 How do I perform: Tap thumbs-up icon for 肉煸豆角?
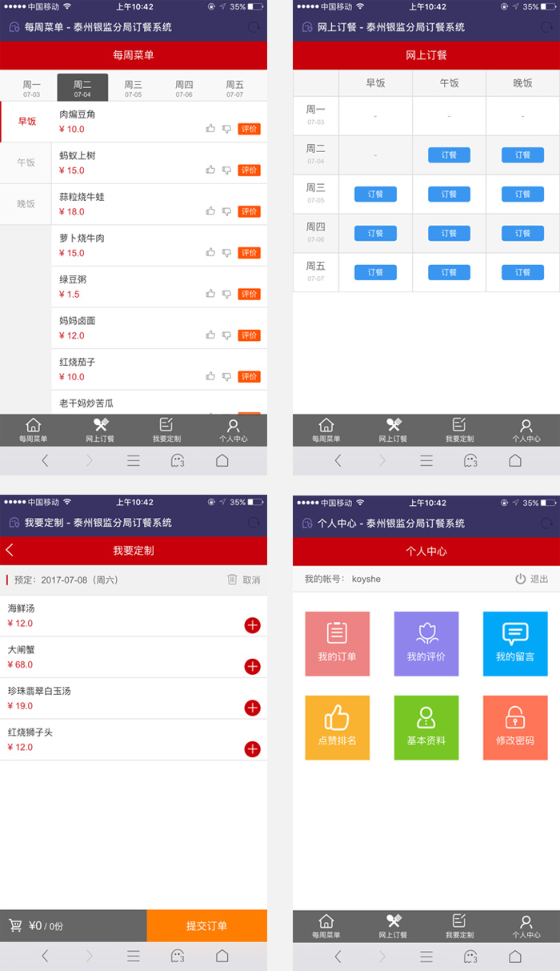coord(210,128)
